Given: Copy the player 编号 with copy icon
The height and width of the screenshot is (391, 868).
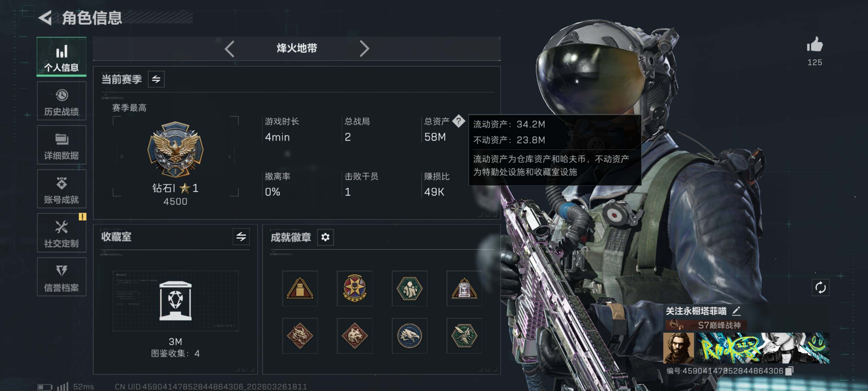Looking at the screenshot, I should coord(790,371).
